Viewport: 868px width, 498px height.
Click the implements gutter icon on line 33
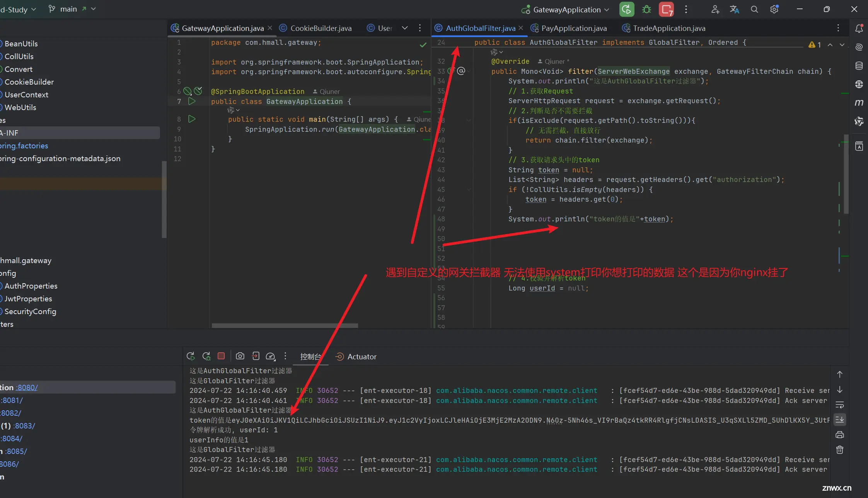[451, 71]
